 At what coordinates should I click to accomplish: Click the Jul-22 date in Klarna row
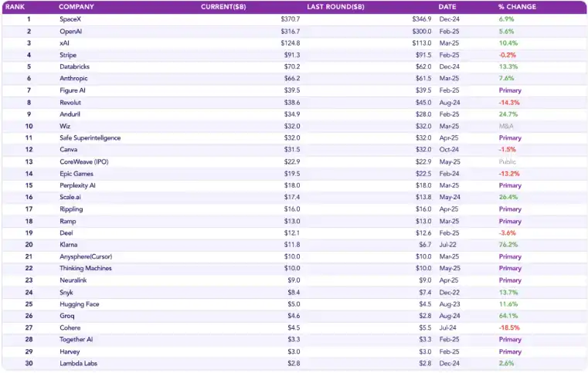(x=448, y=245)
